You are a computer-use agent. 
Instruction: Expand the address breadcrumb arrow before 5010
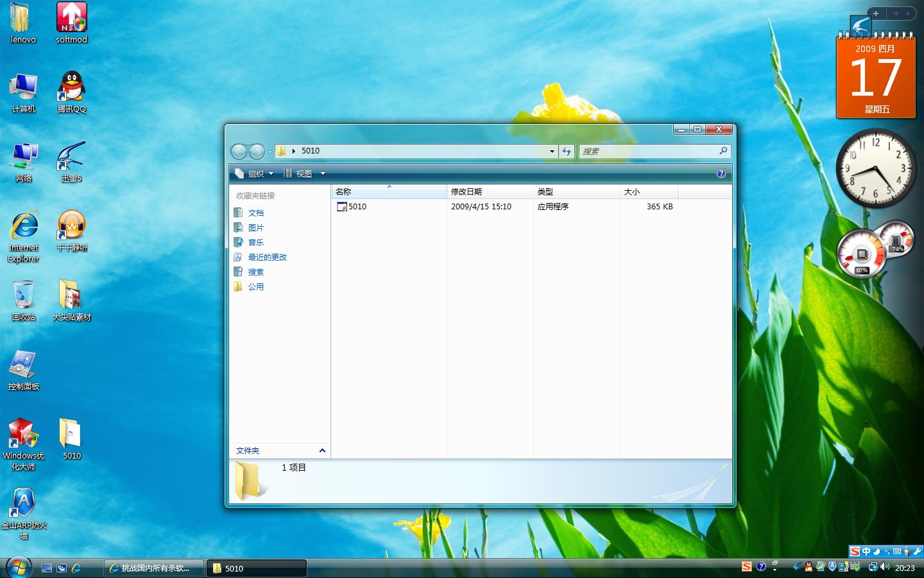[293, 151]
